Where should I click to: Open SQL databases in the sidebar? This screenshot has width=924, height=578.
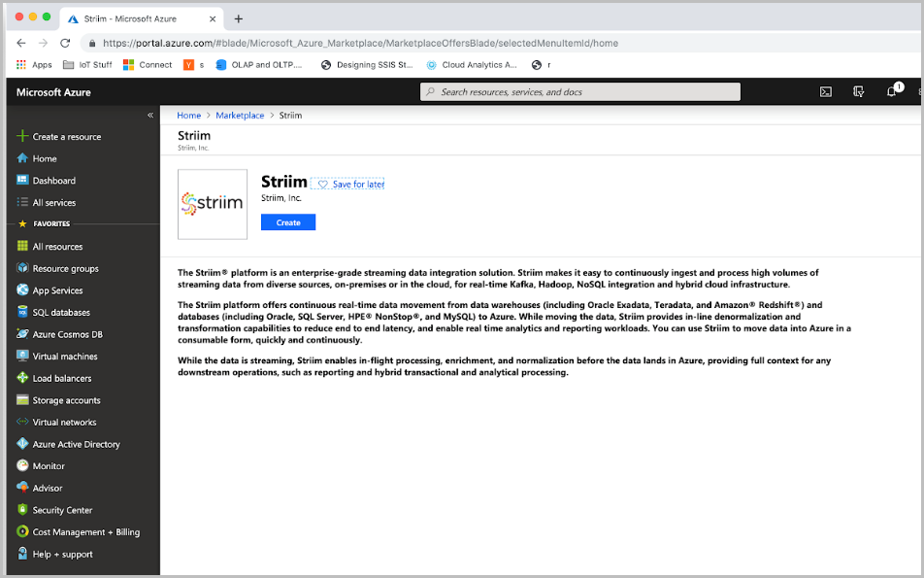62,312
